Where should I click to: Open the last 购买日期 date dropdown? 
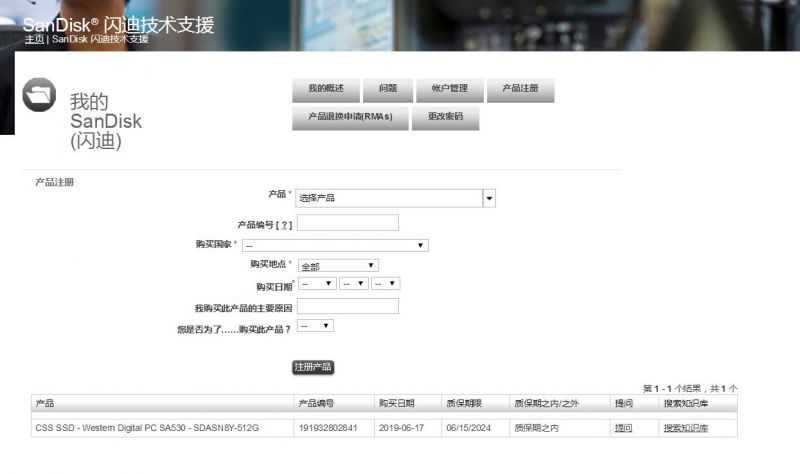click(385, 284)
